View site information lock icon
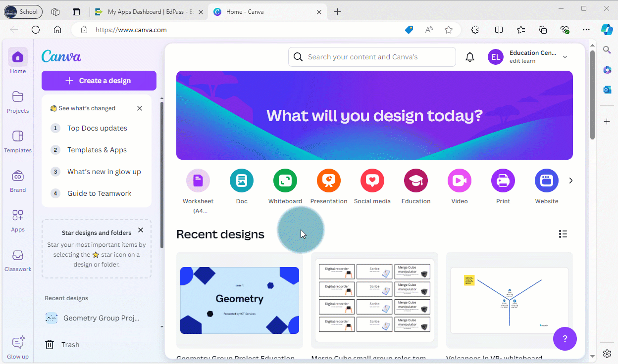618x364 pixels. pos(84,30)
